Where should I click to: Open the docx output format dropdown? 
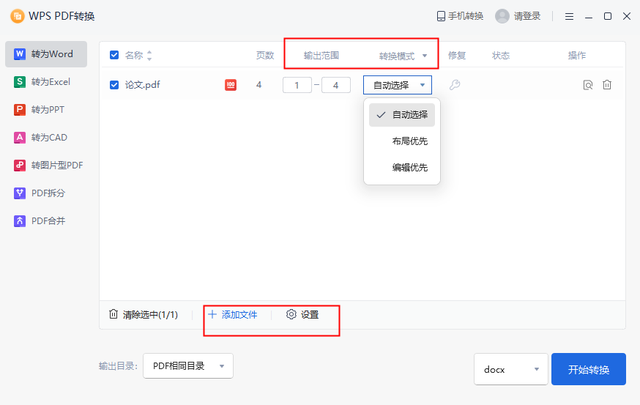point(511,369)
